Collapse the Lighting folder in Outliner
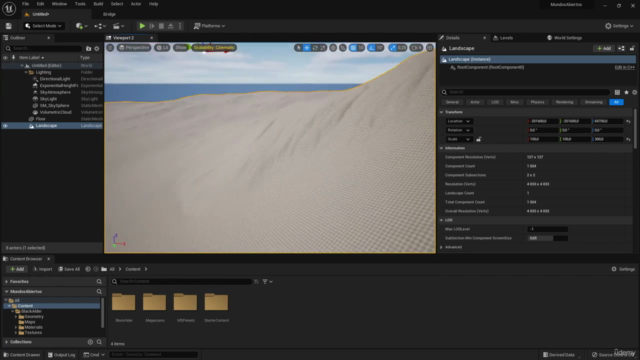Image resolution: width=640 pixels, height=360 pixels. [26, 72]
